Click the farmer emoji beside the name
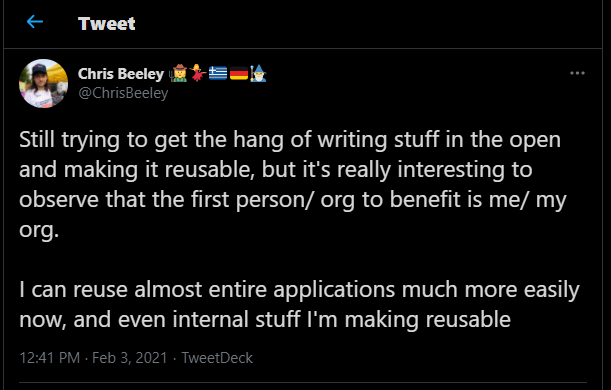611x390 pixels. [178, 73]
